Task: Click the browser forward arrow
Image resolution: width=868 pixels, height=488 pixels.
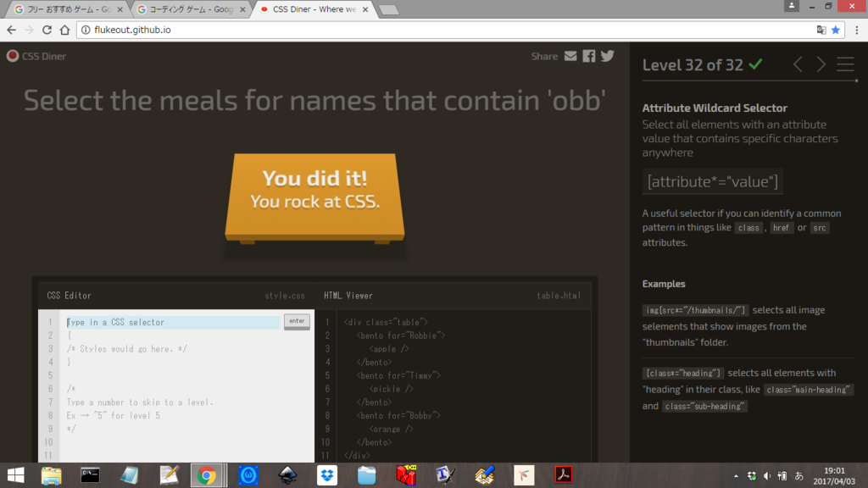Action: click(30, 30)
